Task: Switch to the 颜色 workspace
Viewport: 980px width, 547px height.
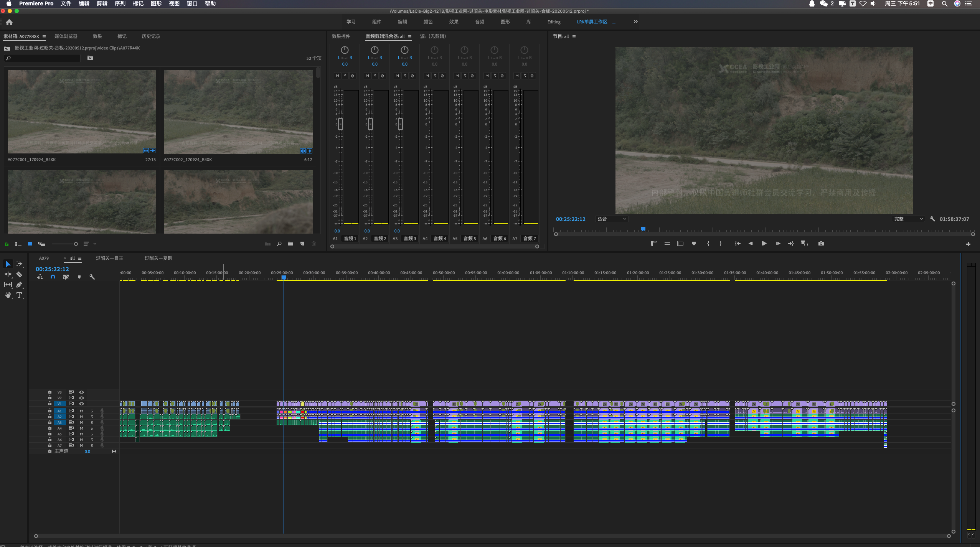Action: tap(428, 22)
